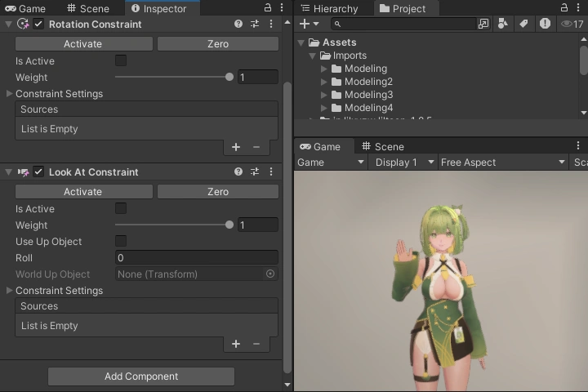
Task: Click Search by Type filter icon
Action: (x=502, y=24)
